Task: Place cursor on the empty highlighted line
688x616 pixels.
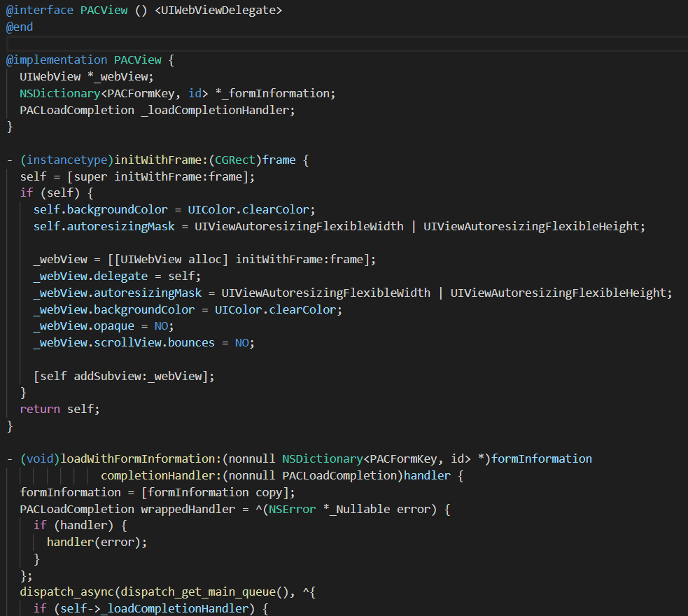Action: pos(346,43)
